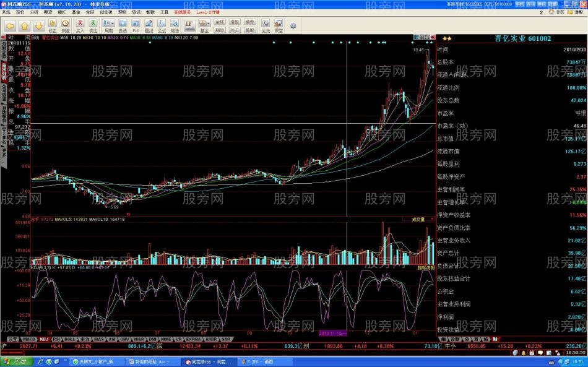588x367 pixels.
Task: Switch to the ARBR indicator tab
Action: click(211, 339)
